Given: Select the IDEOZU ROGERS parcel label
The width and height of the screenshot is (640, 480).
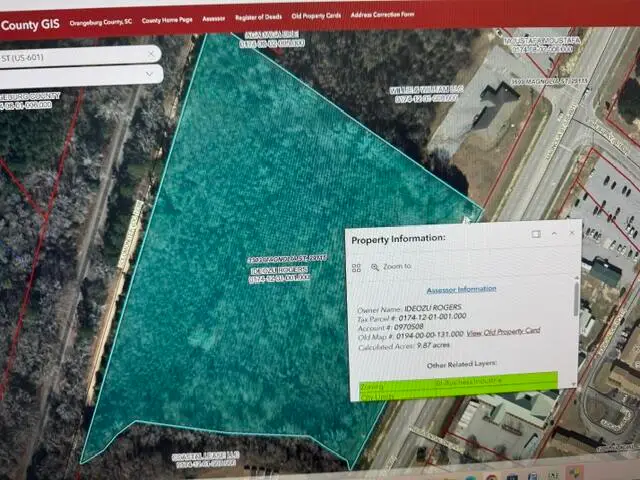Looking at the screenshot, I should click(x=280, y=270).
